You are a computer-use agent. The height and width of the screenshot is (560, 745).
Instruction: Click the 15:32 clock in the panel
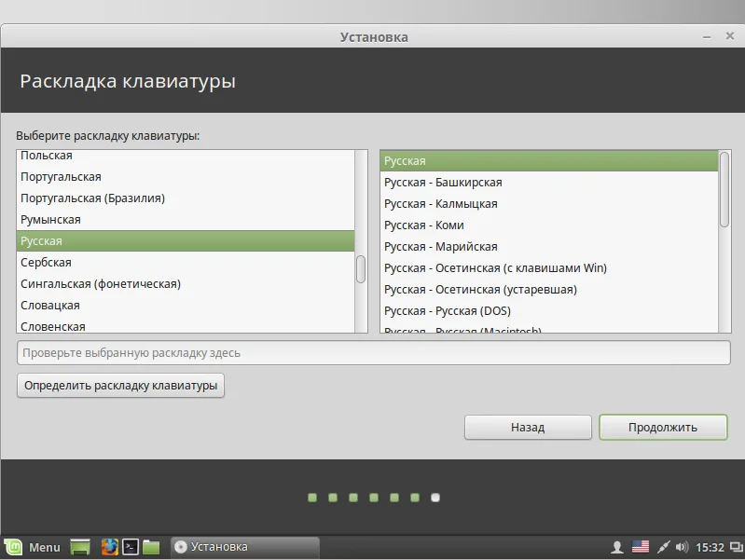click(710, 548)
